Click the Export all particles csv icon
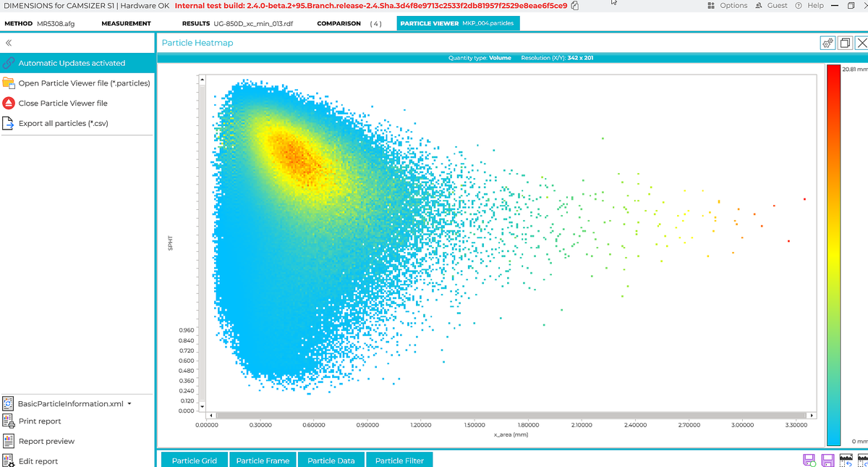The image size is (868, 467). click(9, 124)
